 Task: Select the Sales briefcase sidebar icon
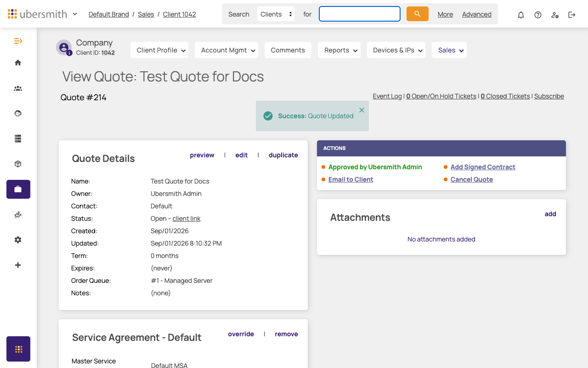click(x=18, y=189)
